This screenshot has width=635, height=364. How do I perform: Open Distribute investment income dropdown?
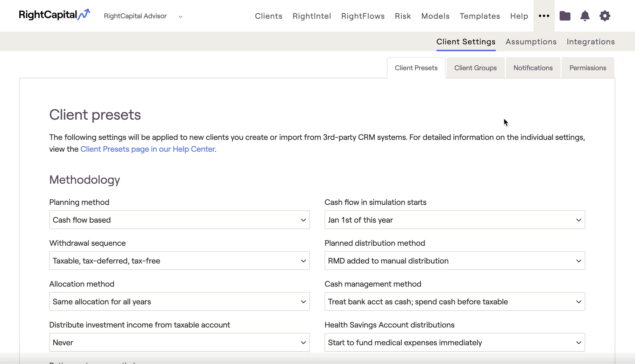(179, 342)
